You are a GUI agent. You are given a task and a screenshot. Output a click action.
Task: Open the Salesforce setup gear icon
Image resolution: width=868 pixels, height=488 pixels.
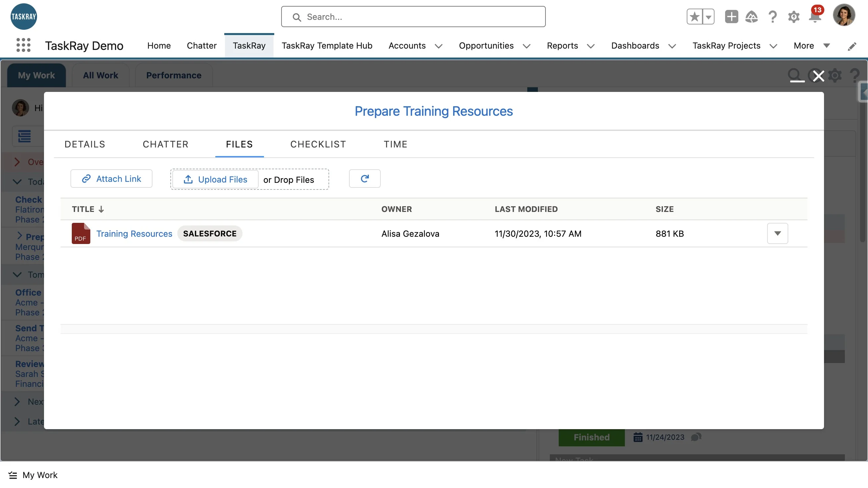793,17
